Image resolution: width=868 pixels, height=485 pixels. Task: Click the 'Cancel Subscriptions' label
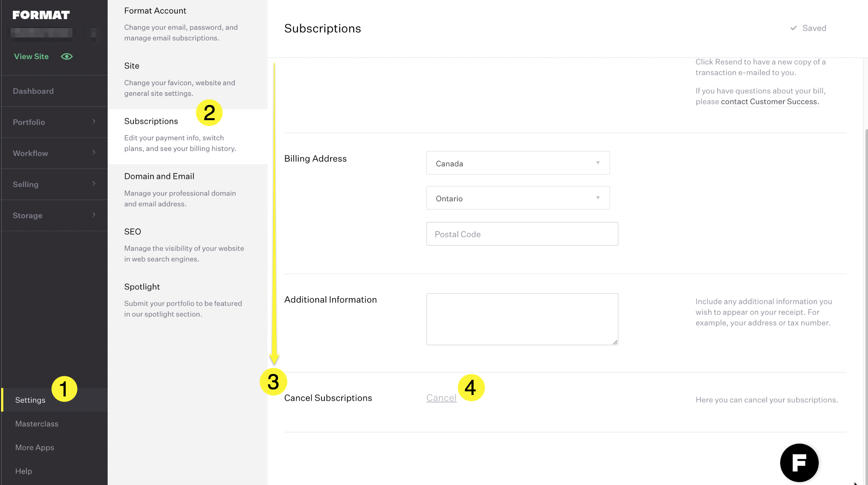click(328, 398)
